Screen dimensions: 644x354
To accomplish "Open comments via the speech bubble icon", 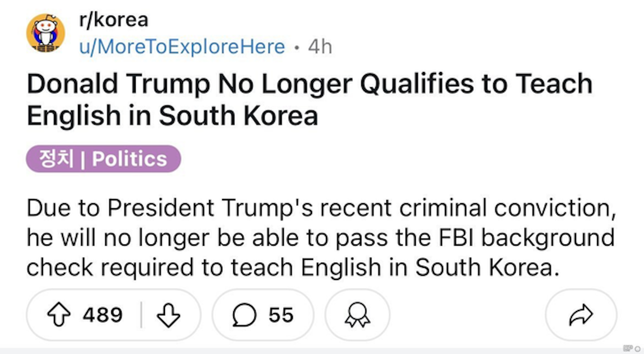I will point(244,315).
